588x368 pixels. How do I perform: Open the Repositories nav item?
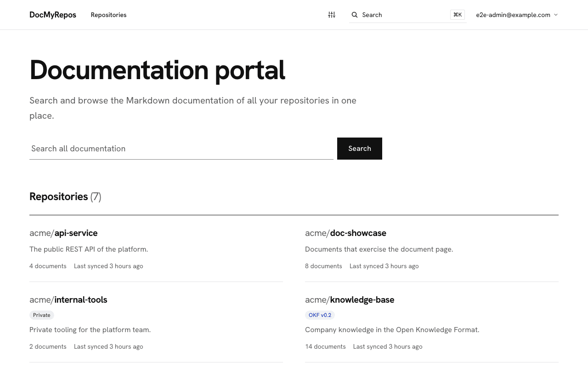click(108, 15)
